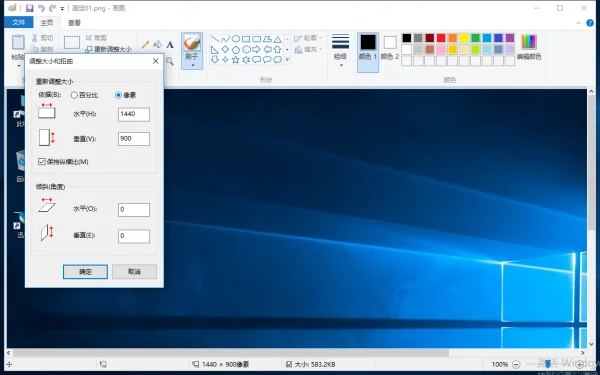This screenshot has width=600, height=375.
Task: Click the '1440 × 900像素' status text
Action: point(225,364)
